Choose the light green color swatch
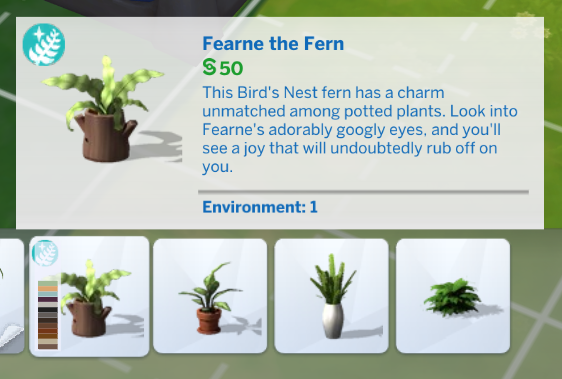The height and width of the screenshot is (379, 562). pos(48,283)
